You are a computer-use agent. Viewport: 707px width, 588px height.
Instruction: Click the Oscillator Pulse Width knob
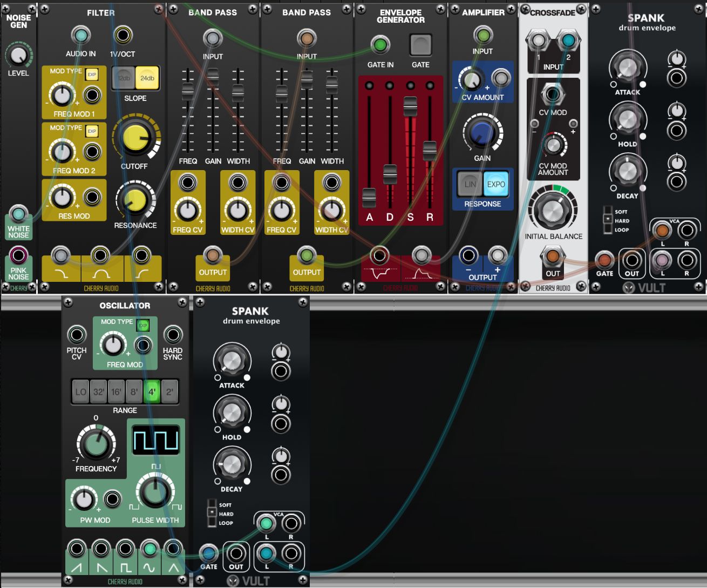click(155, 492)
